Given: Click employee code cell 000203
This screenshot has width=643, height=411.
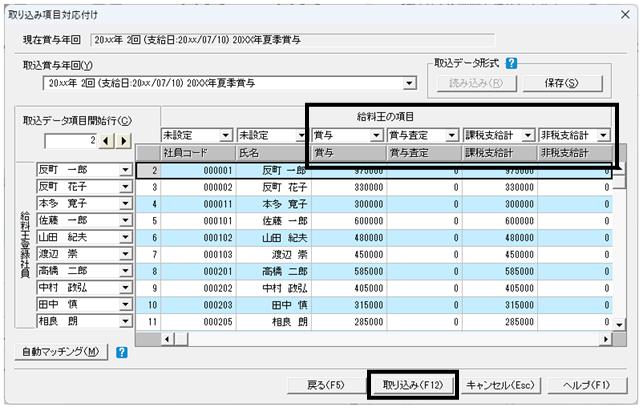Looking at the screenshot, I should coord(198,305).
